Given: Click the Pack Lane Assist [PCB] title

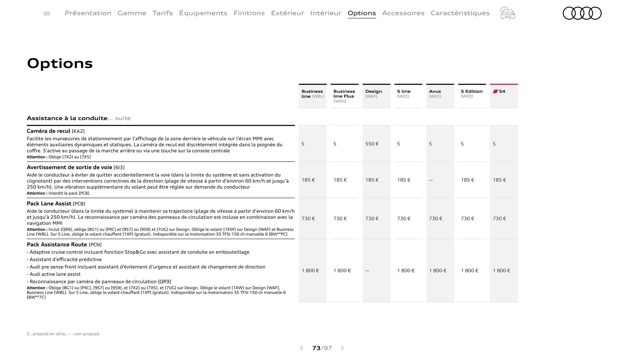Looking at the screenshot, I should (x=56, y=204).
